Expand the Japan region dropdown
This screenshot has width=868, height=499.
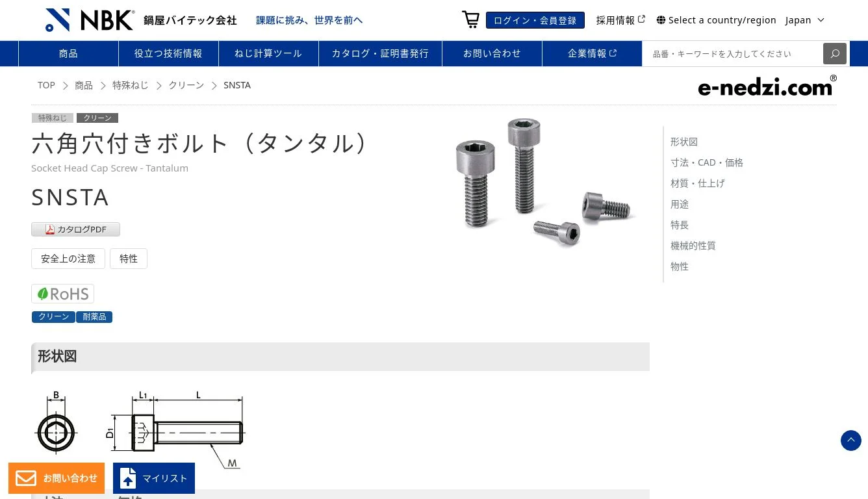click(x=804, y=20)
